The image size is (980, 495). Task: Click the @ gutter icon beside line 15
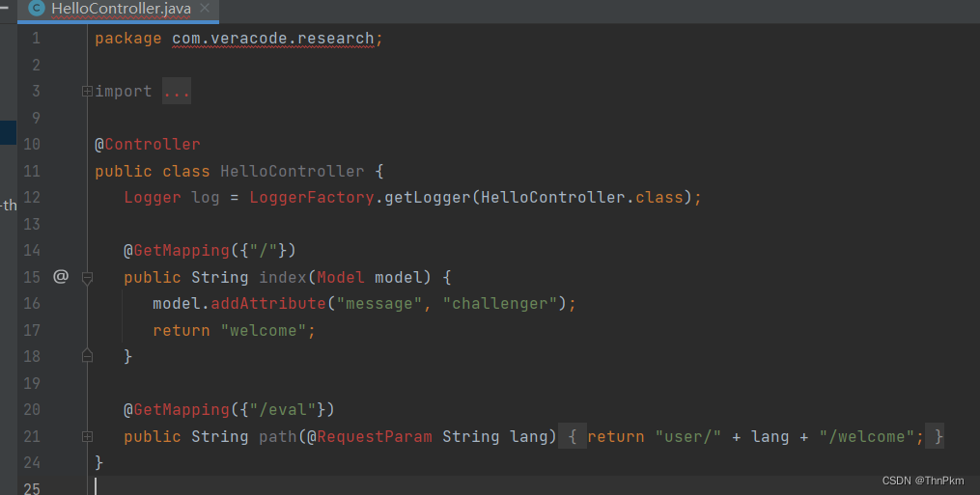61,276
